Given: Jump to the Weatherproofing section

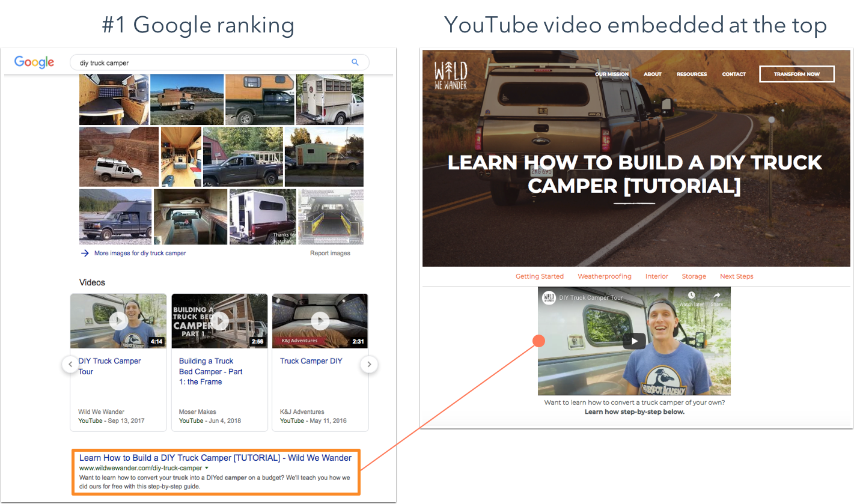Looking at the screenshot, I should click(x=604, y=276).
